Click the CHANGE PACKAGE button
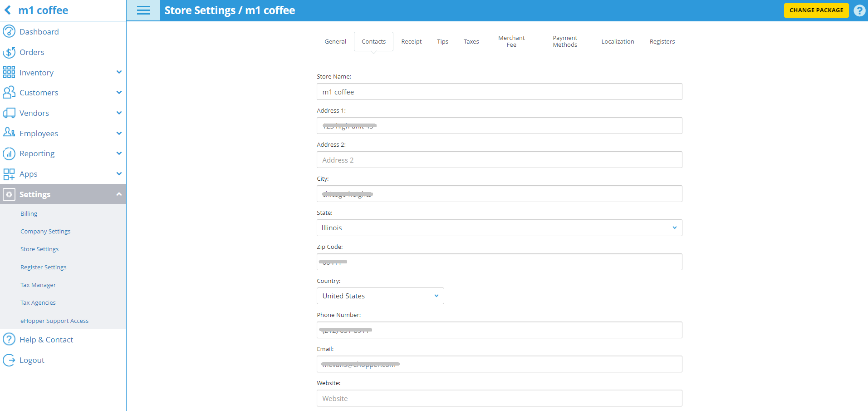This screenshot has width=868, height=411. 816,10
